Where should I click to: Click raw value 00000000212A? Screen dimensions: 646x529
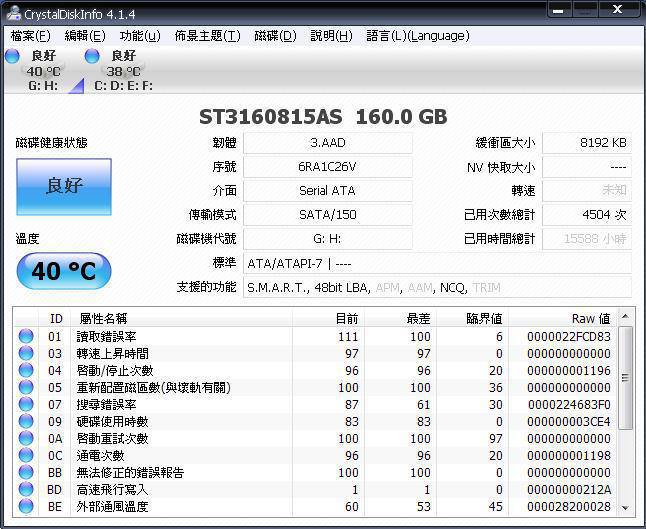tap(569, 489)
